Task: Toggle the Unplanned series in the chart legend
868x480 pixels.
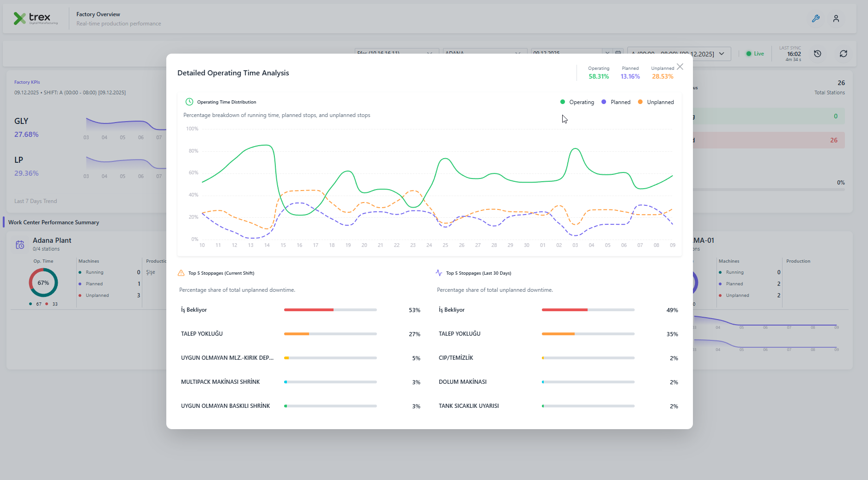Action: pos(656,102)
